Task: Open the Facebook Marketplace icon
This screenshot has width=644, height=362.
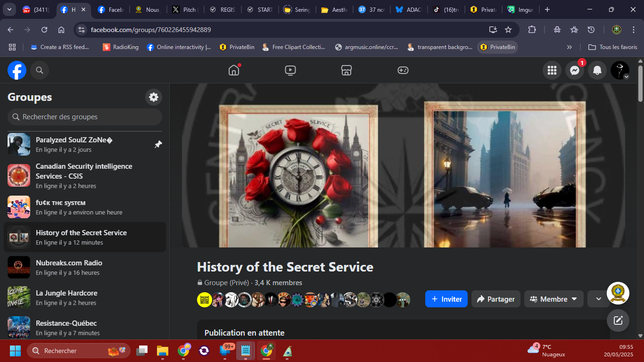Action: pos(347,70)
